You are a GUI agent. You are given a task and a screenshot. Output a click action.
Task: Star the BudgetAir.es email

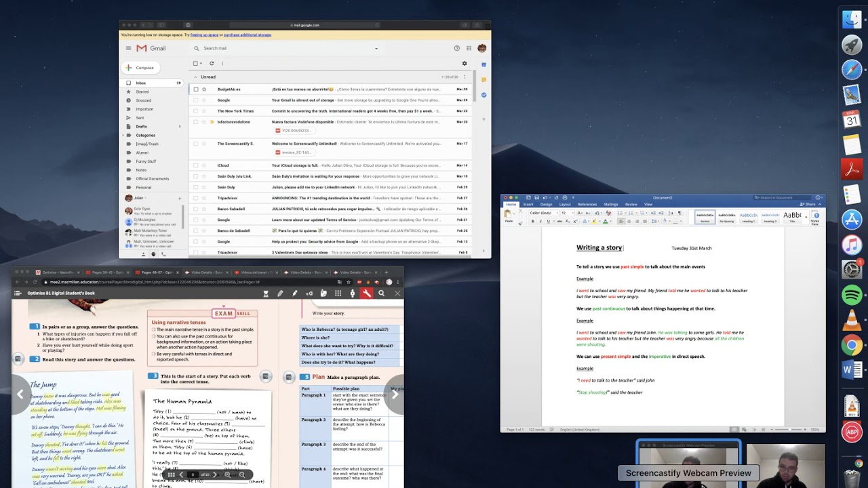coord(204,89)
